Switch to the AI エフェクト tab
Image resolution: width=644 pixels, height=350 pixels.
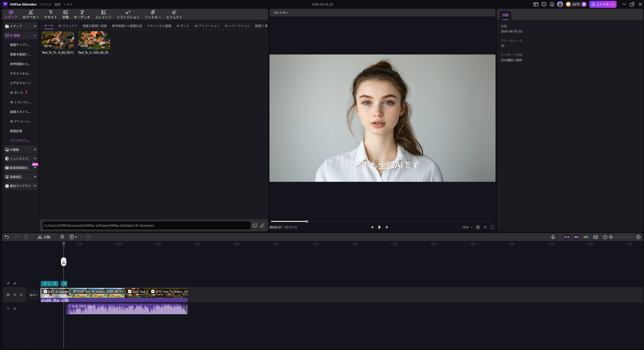tap(68, 26)
